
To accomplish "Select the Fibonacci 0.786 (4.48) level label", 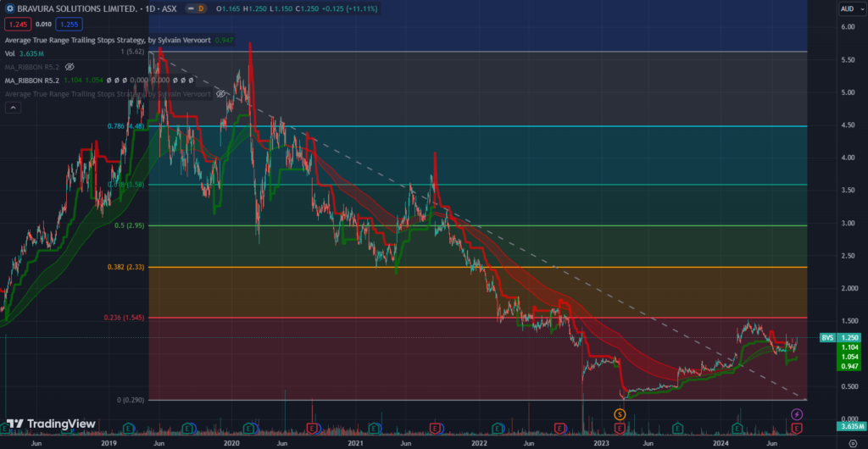I will tap(125, 126).
